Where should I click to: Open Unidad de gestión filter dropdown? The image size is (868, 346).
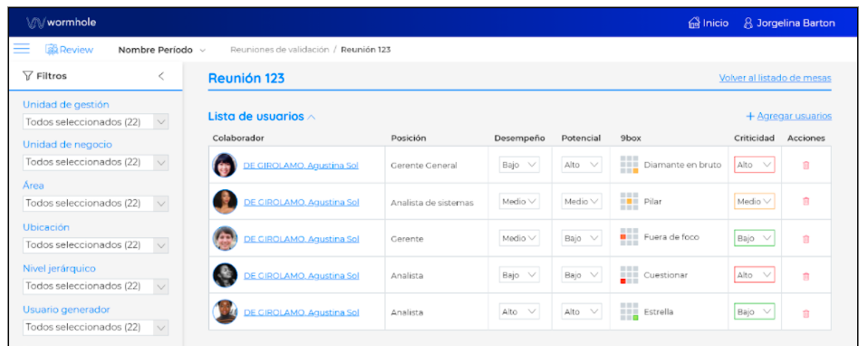(x=95, y=121)
